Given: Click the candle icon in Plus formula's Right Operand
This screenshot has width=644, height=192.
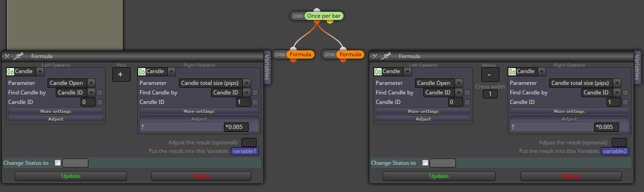Looking at the screenshot, I should tap(142, 71).
